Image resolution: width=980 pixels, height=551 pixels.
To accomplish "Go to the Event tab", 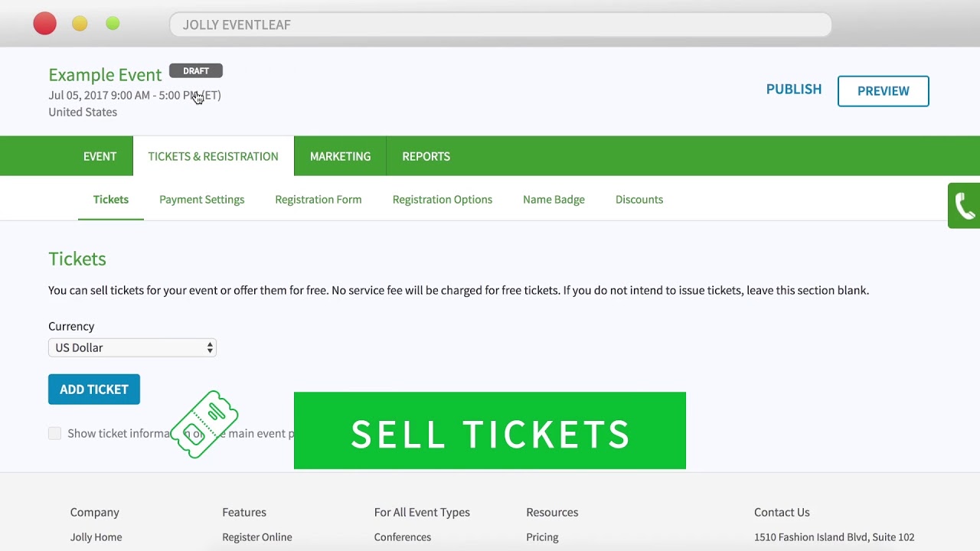I will (x=100, y=156).
